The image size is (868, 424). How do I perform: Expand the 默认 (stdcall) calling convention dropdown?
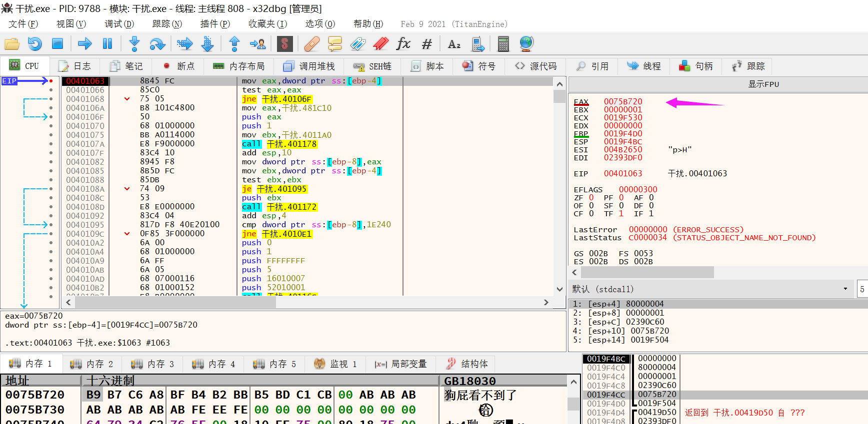point(845,289)
